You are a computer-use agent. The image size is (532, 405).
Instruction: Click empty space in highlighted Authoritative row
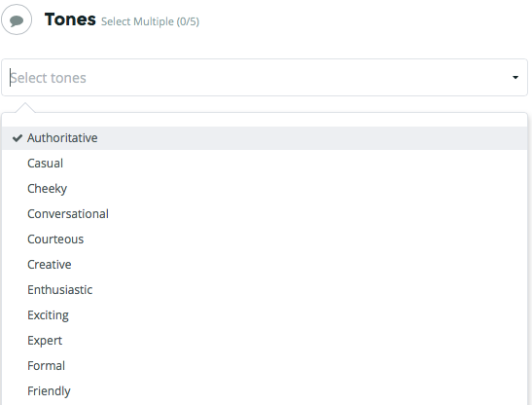[312, 138]
